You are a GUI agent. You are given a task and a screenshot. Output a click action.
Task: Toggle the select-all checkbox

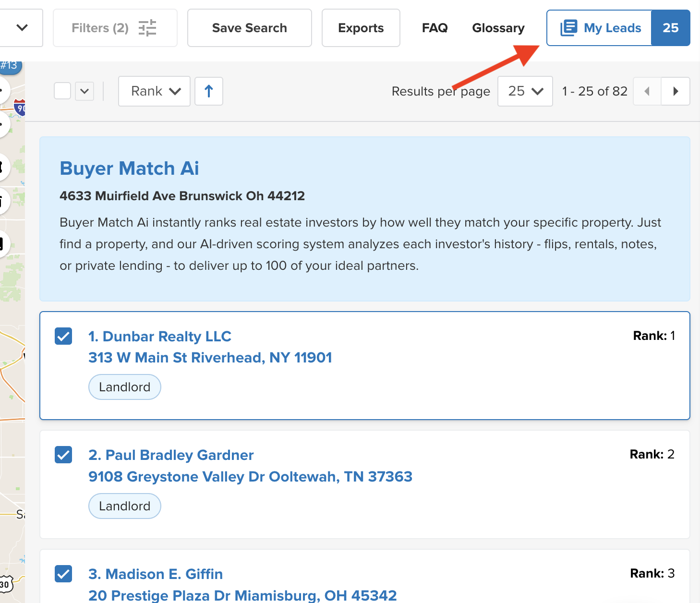[x=62, y=91]
